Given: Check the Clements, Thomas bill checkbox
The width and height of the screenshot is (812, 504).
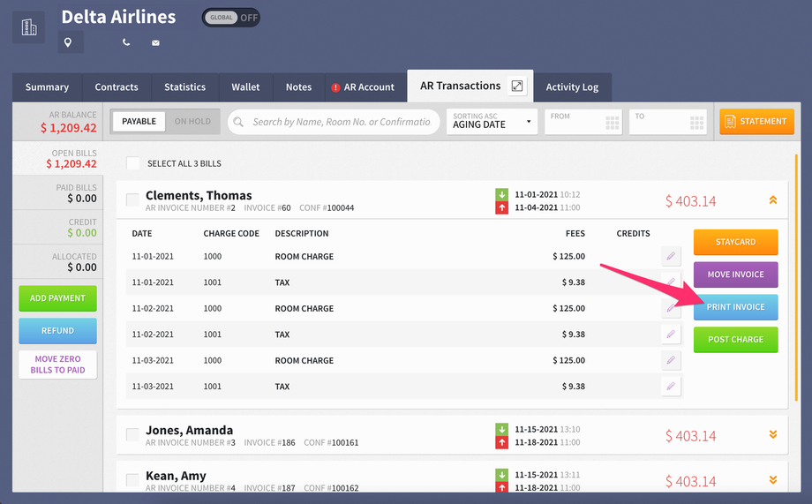Looking at the screenshot, I should 133,200.
